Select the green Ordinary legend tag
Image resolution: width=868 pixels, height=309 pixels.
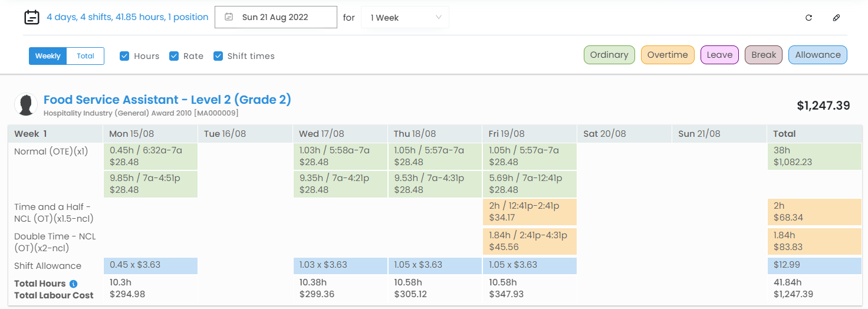[609, 55]
